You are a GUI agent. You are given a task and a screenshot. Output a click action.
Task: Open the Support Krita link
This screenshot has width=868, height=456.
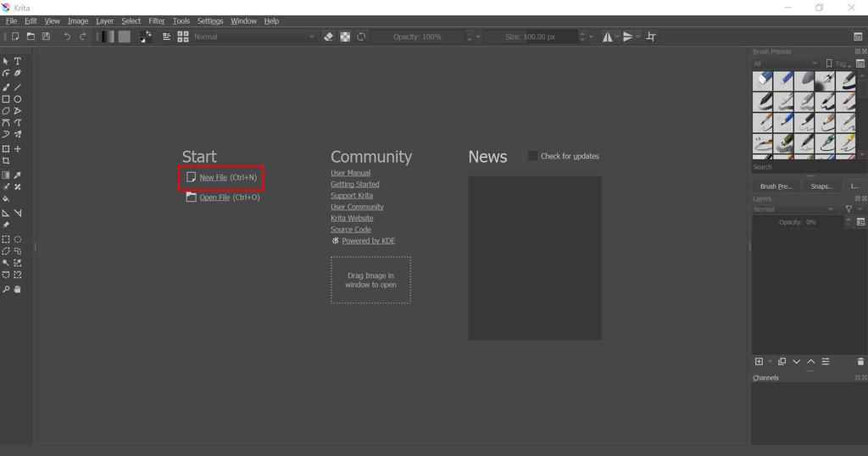tap(352, 196)
